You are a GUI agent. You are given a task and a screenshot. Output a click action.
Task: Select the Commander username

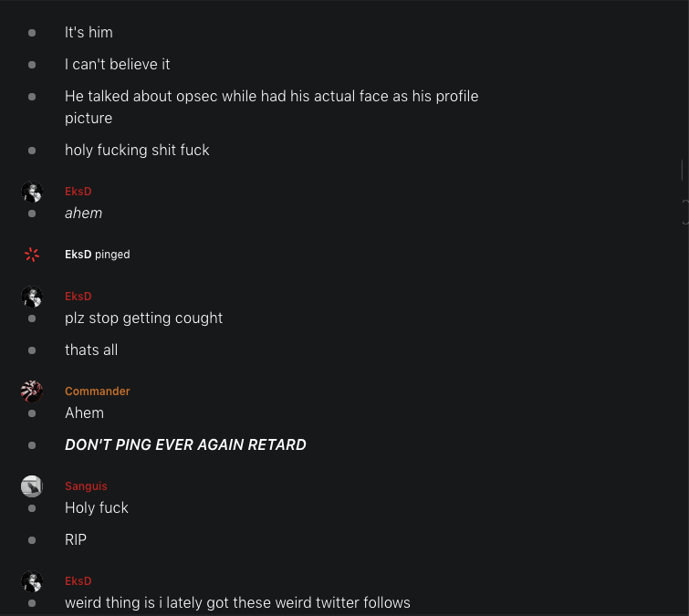(x=98, y=392)
